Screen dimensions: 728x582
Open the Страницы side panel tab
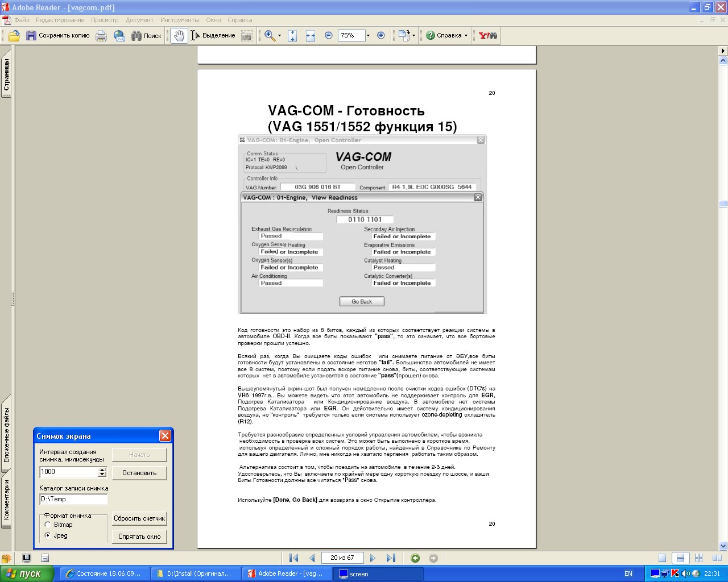[6, 75]
